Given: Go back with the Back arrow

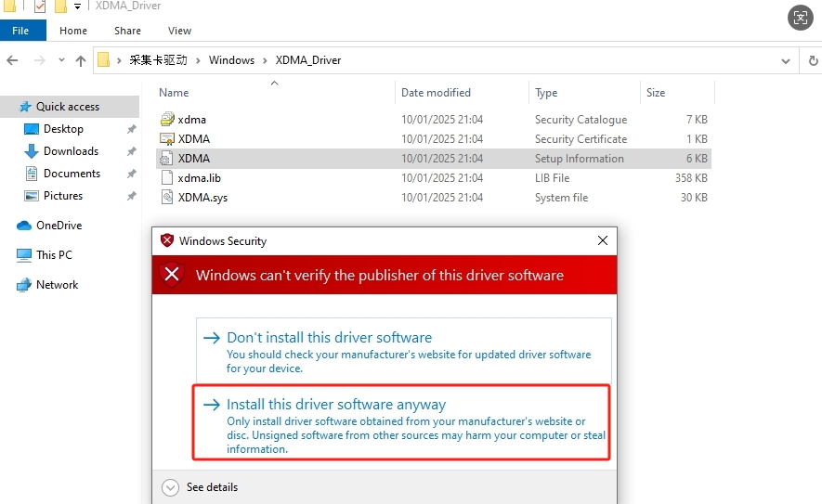Looking at the screenshot, I should [x=13, y=60].
